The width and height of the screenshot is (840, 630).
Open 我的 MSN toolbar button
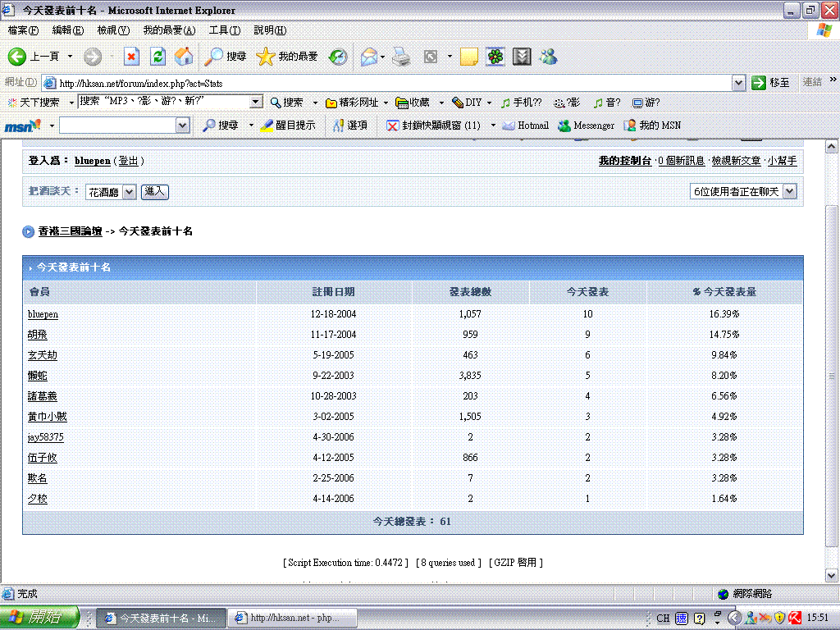[652, 126]
